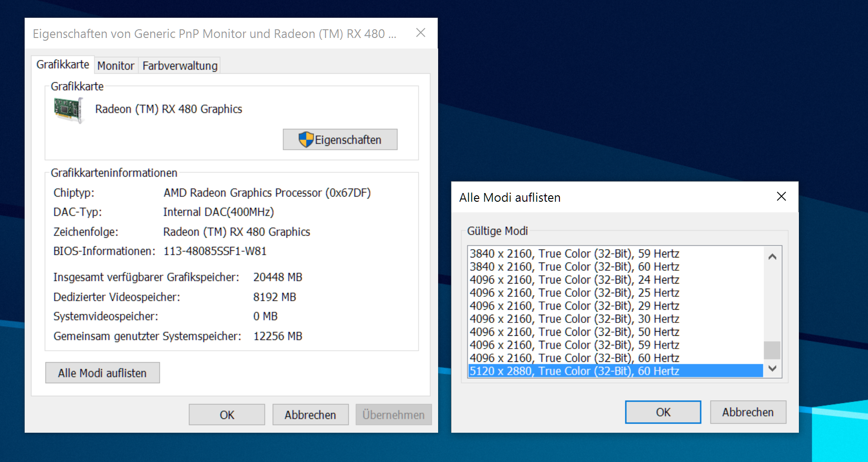The image size is (868, 462).
Task: Close the Eigenschaften properties window
Action: tap(421, 33)
